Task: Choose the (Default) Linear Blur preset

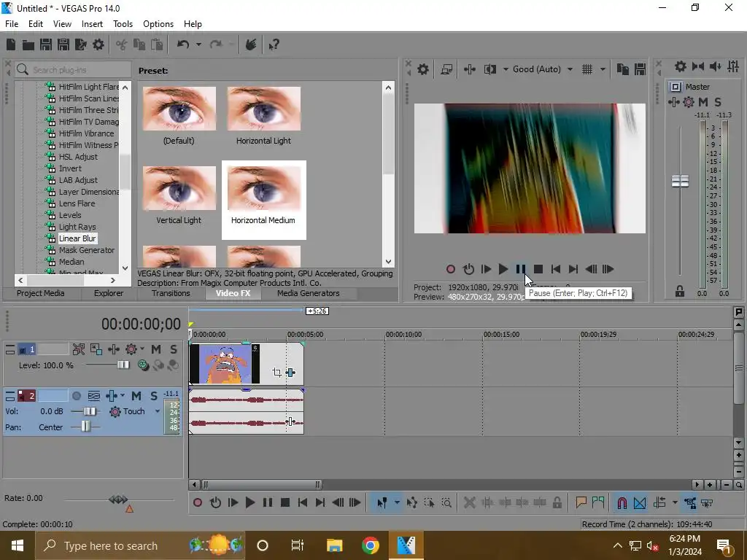Action: 179,109
